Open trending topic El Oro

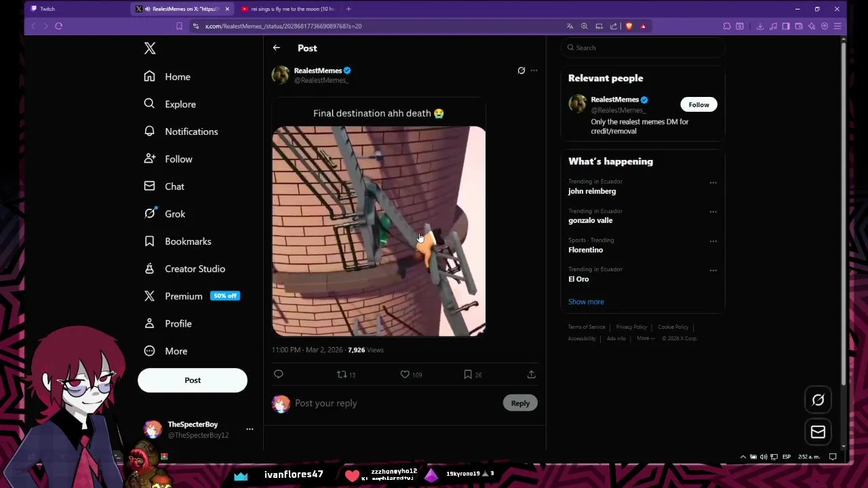coord(578,279)
